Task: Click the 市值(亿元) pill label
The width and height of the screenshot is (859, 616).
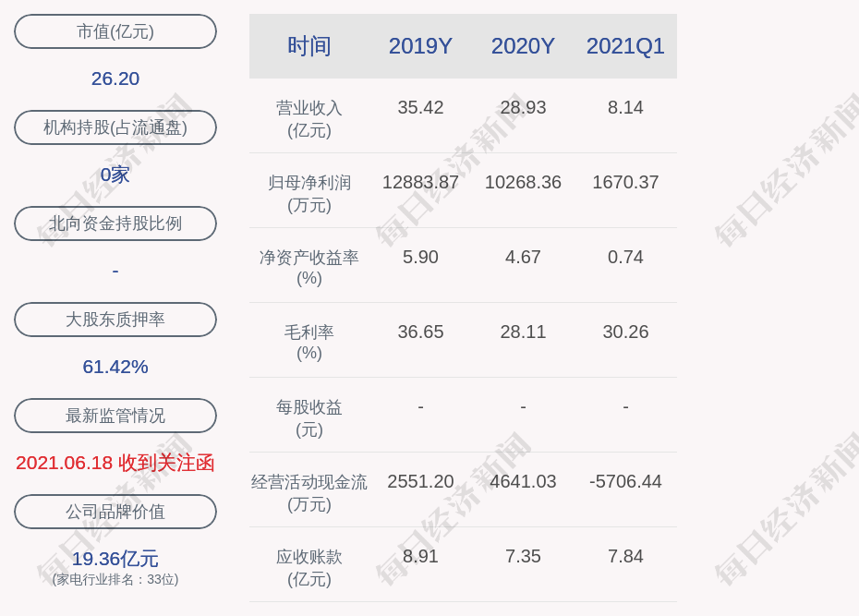Action: 115,31
